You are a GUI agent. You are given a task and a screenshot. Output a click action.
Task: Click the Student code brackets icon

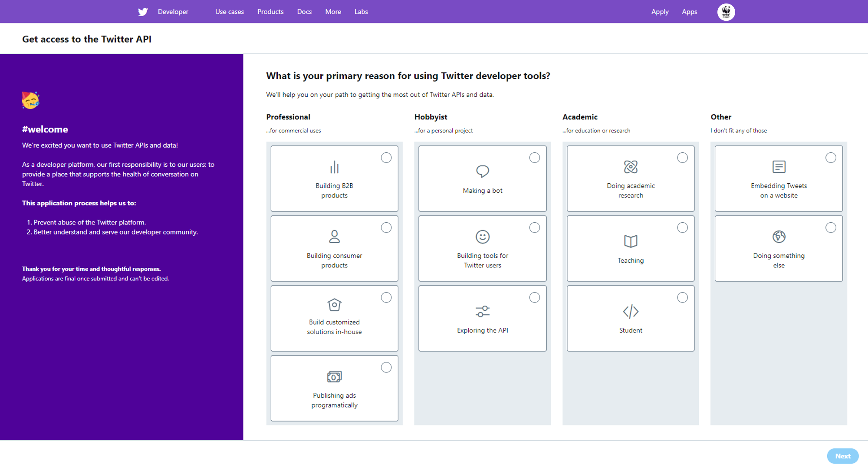tap(630, 311)
